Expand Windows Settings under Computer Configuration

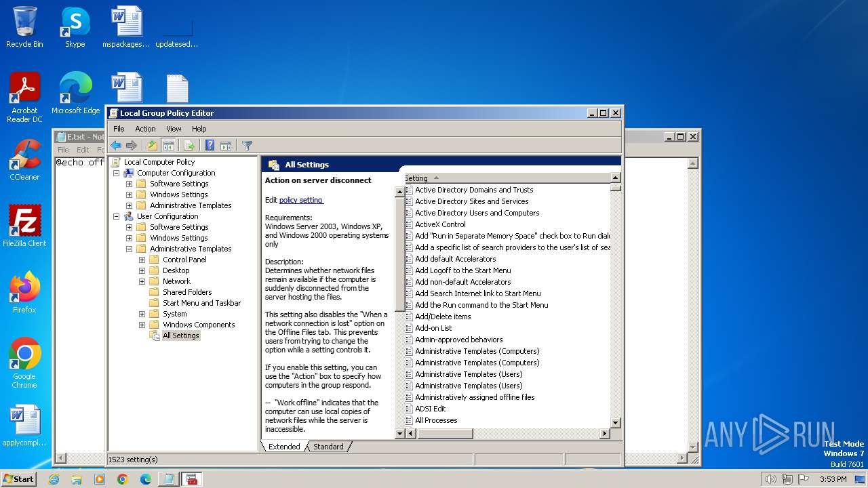129,195
